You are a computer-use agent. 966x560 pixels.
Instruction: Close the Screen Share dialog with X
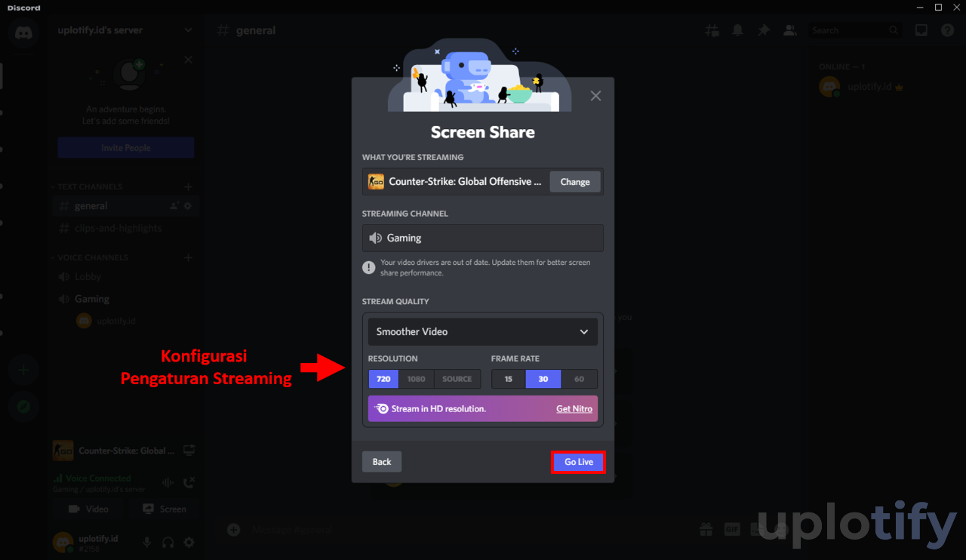pyautogui.click(x=595, y=96)
